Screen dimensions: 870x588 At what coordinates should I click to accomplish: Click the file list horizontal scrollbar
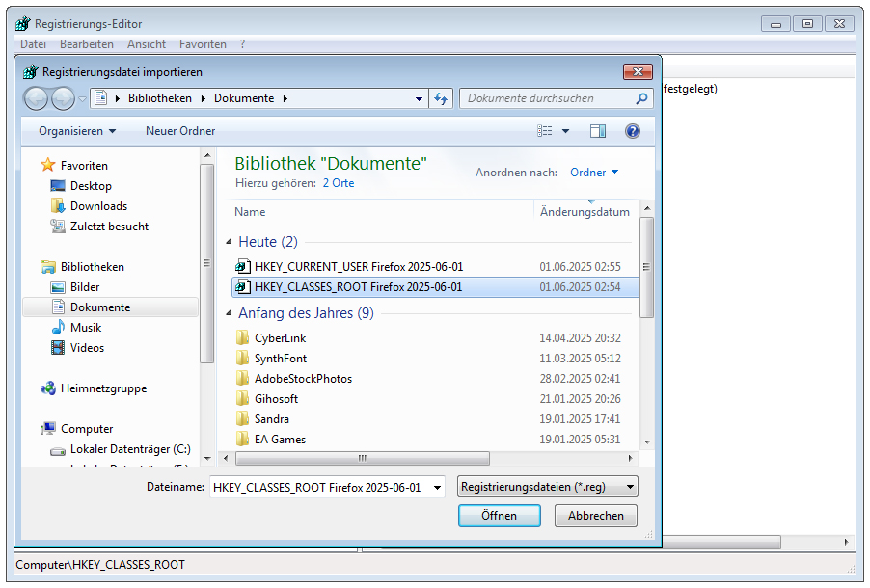(x=363, y=459)
